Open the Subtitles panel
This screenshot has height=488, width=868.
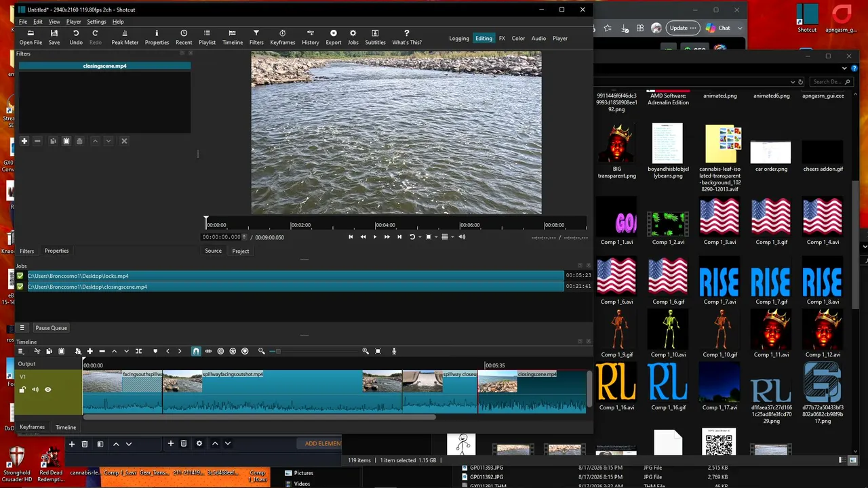coord(376,37)
